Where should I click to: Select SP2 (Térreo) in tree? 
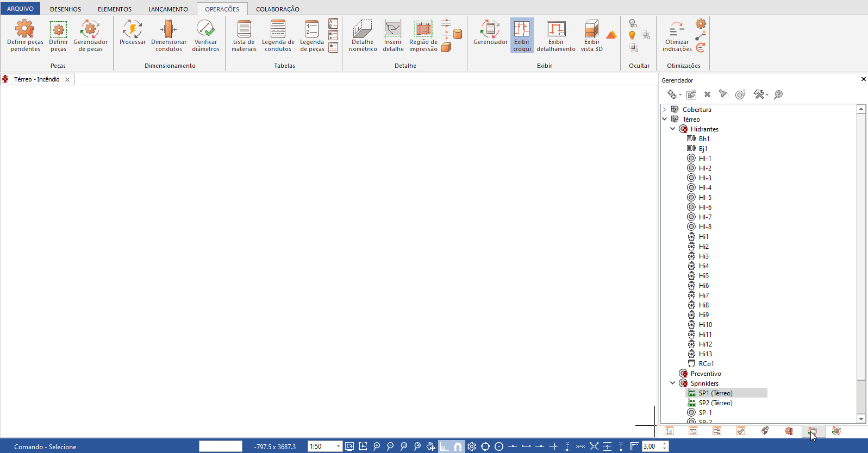[x=715, y=403]
